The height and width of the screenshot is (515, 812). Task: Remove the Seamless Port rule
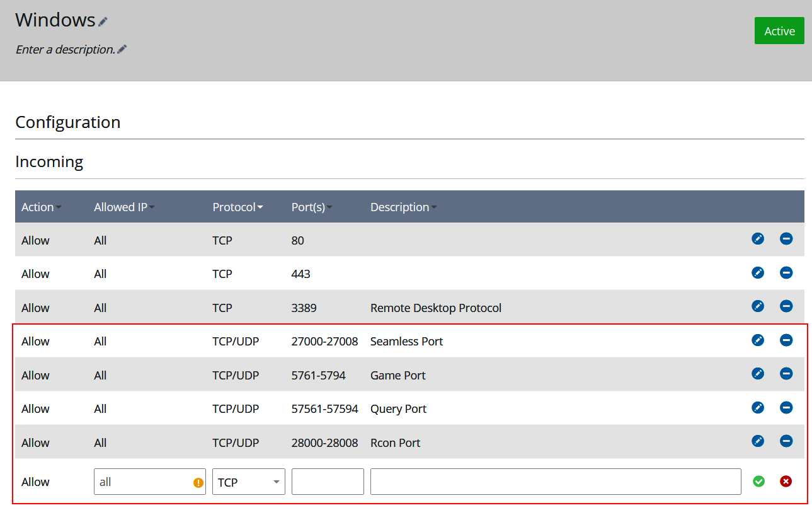click(x=786, y=340)
